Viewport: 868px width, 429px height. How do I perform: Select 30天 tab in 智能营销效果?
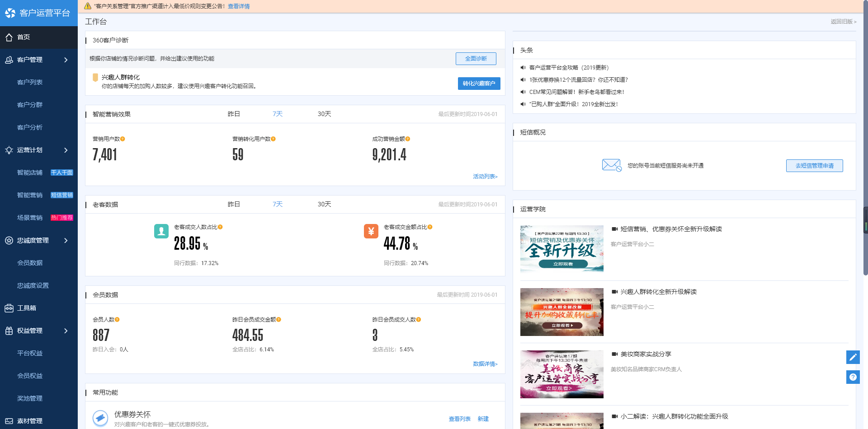(x=324, y=114)
